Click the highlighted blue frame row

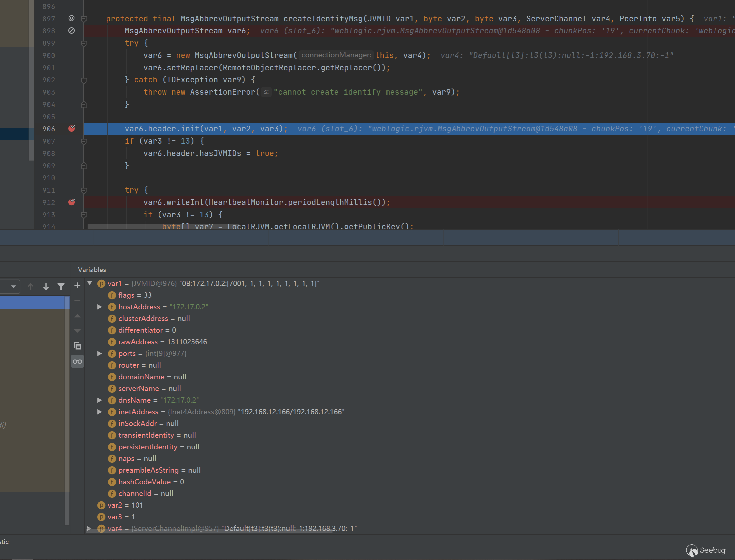[33, 302]
